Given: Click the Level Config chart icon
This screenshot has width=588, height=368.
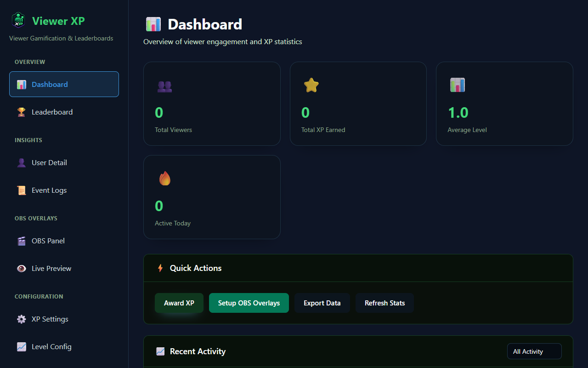Looking at the screenshot, I should pos(22,347).
